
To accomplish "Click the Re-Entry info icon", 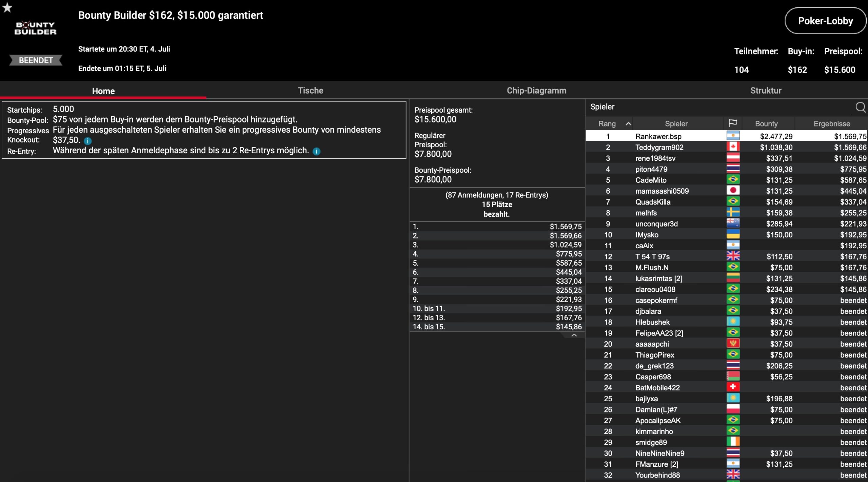I will click(316, 151).
